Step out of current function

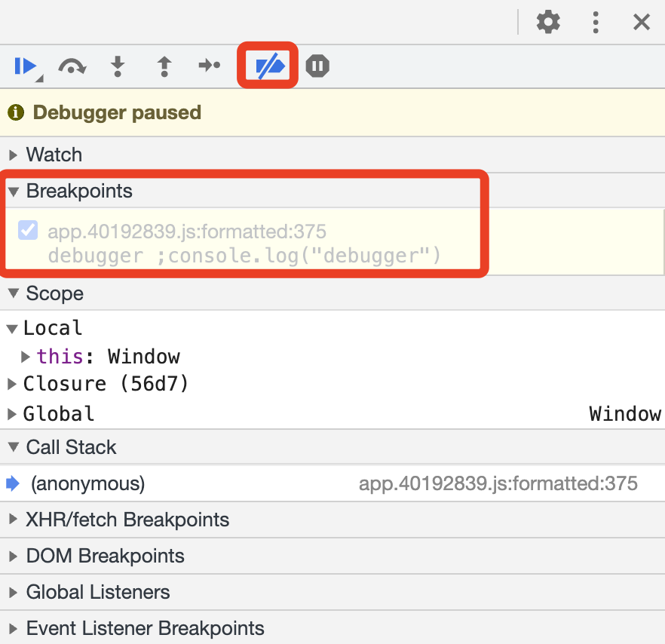coord(164,66)
